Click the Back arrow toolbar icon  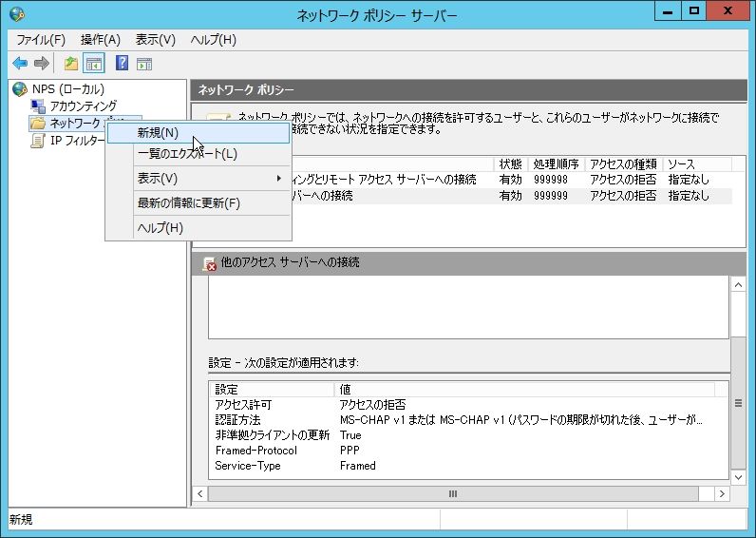pyautogui.click(x=20, y=63)
